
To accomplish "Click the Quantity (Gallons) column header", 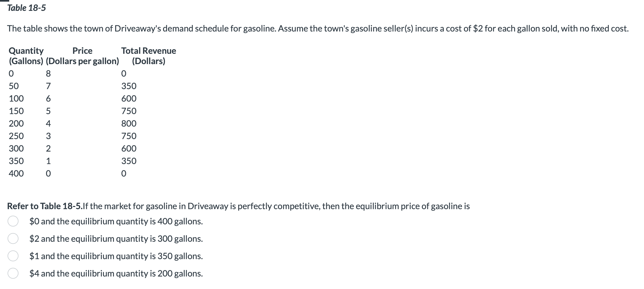I will click(26, 56).
